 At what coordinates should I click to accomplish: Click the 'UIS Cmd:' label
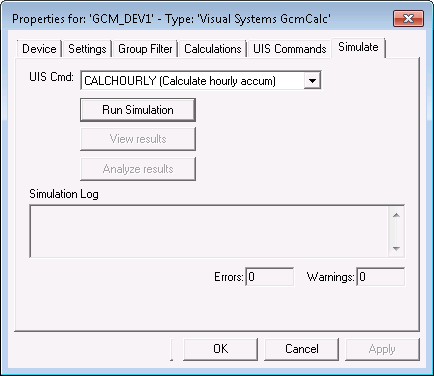click(51, 77)
